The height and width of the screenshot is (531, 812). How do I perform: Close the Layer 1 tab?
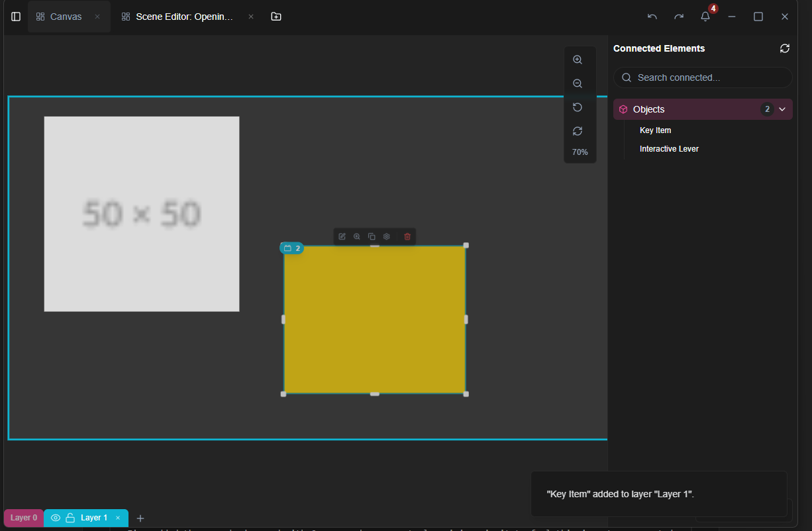tap(118, 518)
